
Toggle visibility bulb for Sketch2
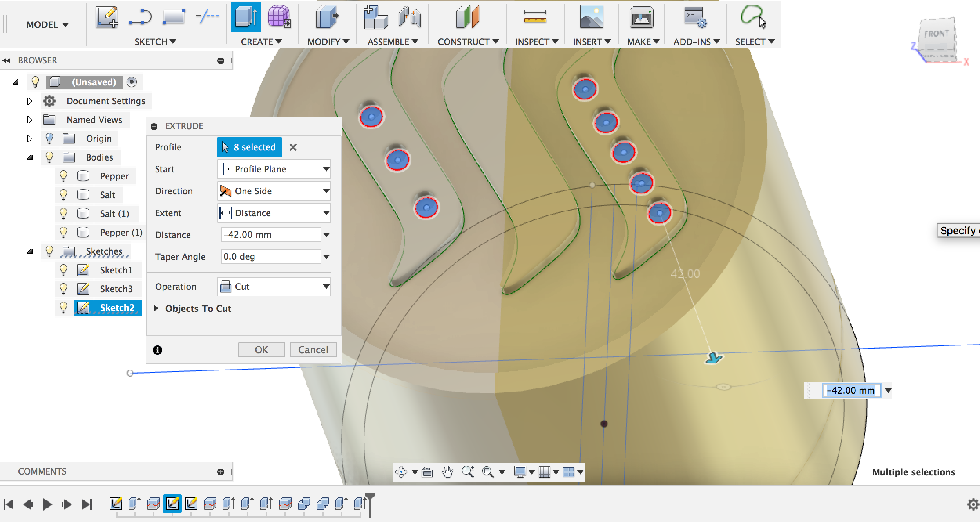[63, 307]
